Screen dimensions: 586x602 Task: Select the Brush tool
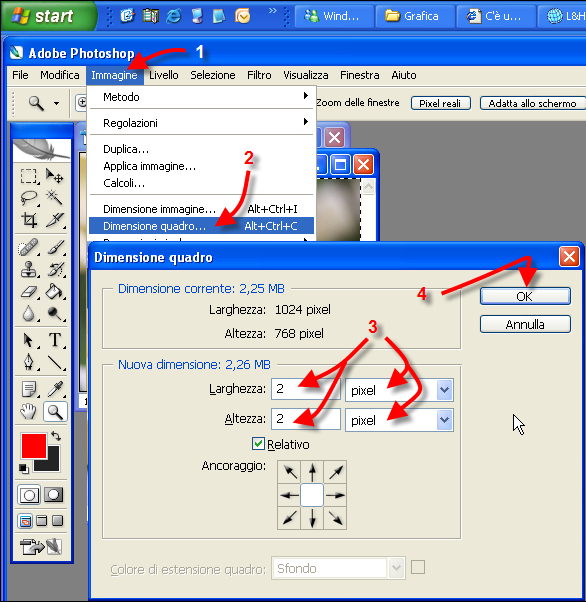[x=55, y=247]
